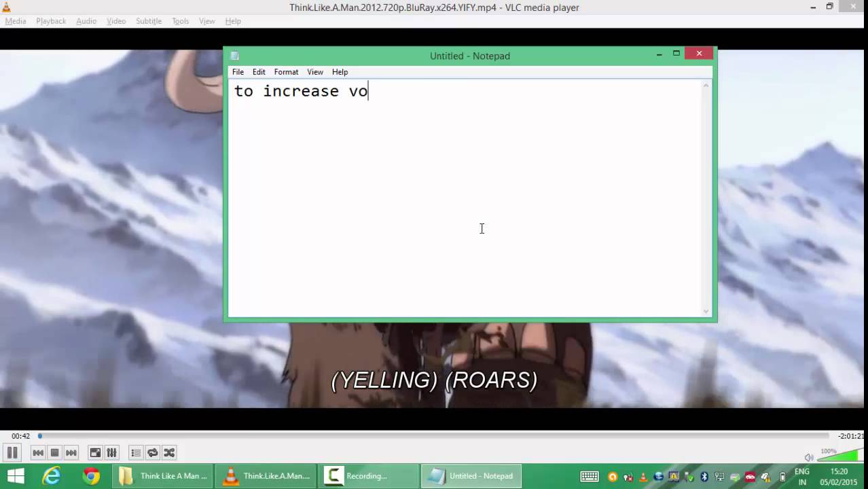Open VLC Subtitle menu
Image resolution: width=868 pixels, height=489 pixels.
click(149, 21)
